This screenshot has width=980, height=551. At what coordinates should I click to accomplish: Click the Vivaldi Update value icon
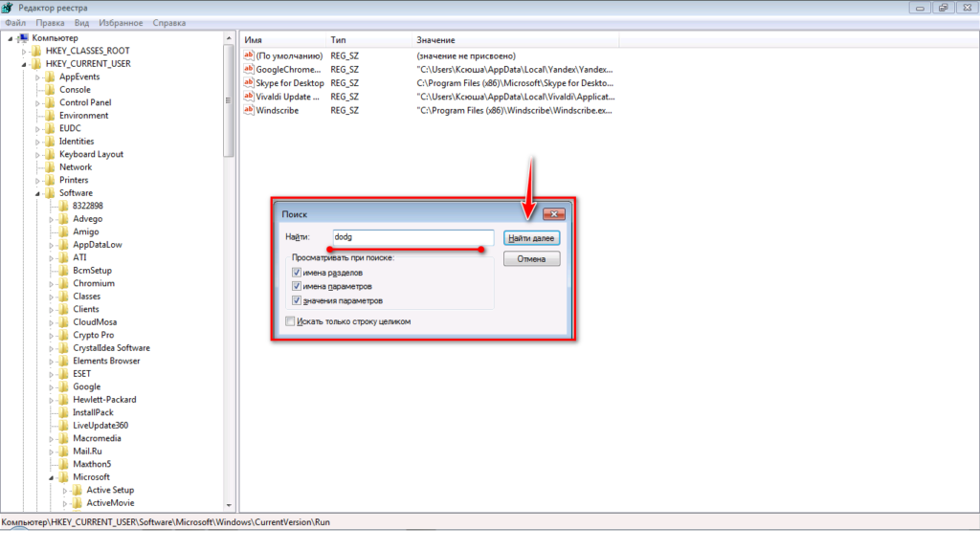pos(249,97)
